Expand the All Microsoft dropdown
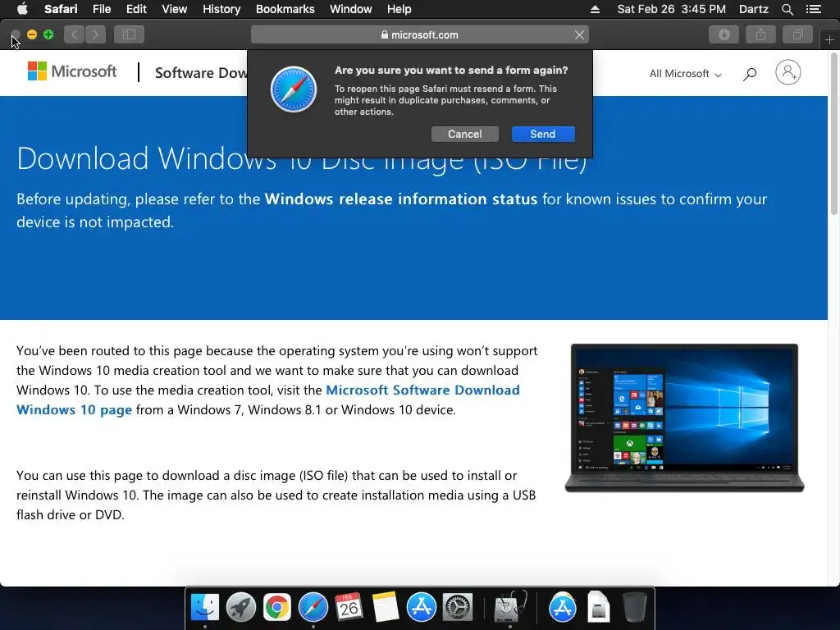This screenshot has height=630, width=840. tap(685, 73)
